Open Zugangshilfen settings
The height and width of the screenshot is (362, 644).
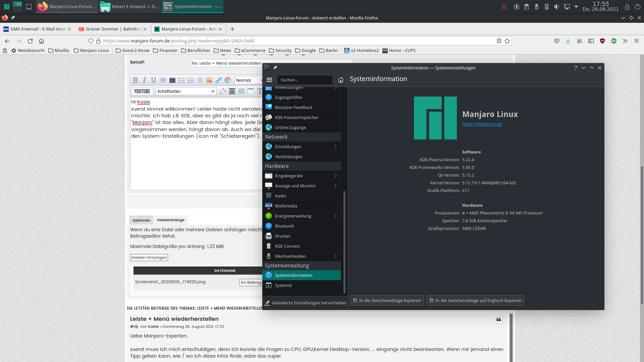click(302, 97)
